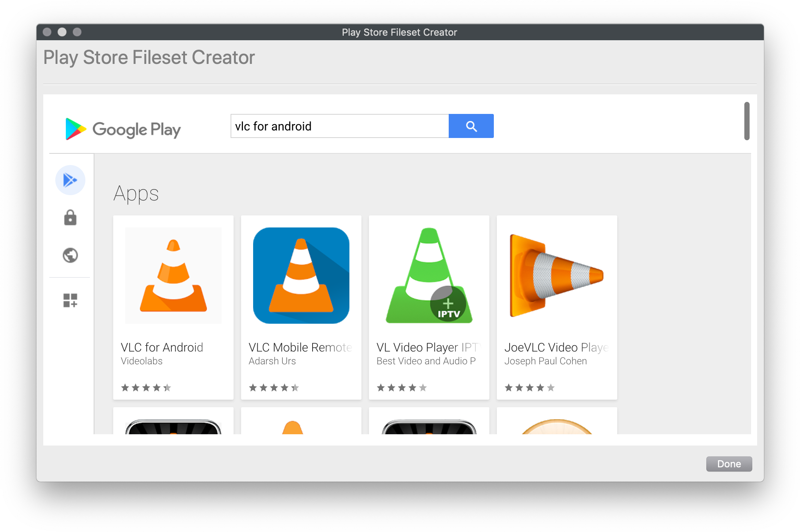Click the blue search magnifier button
The height and width of the screenshot is (532, 800).
[x=471, y=126]
